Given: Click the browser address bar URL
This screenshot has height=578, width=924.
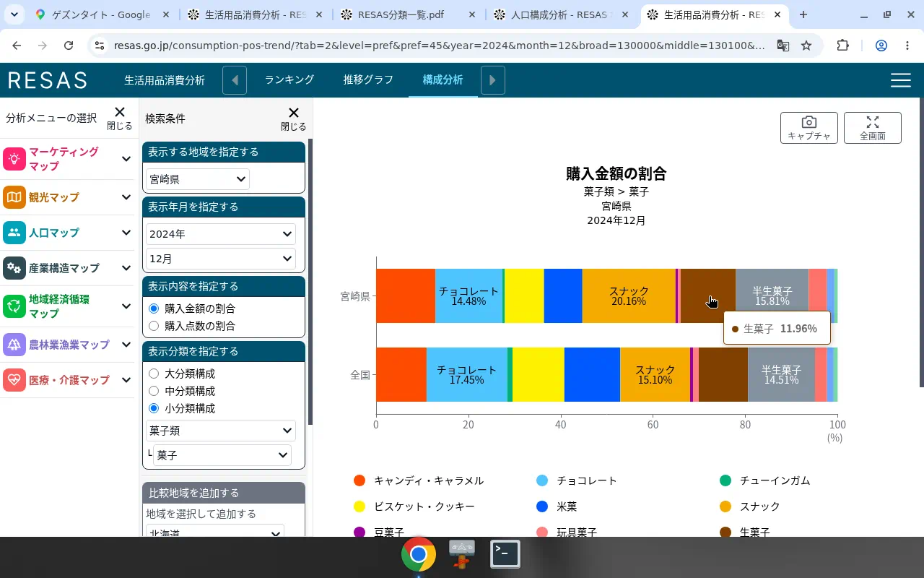Looking at the screenshot, I should pos(439,46).
